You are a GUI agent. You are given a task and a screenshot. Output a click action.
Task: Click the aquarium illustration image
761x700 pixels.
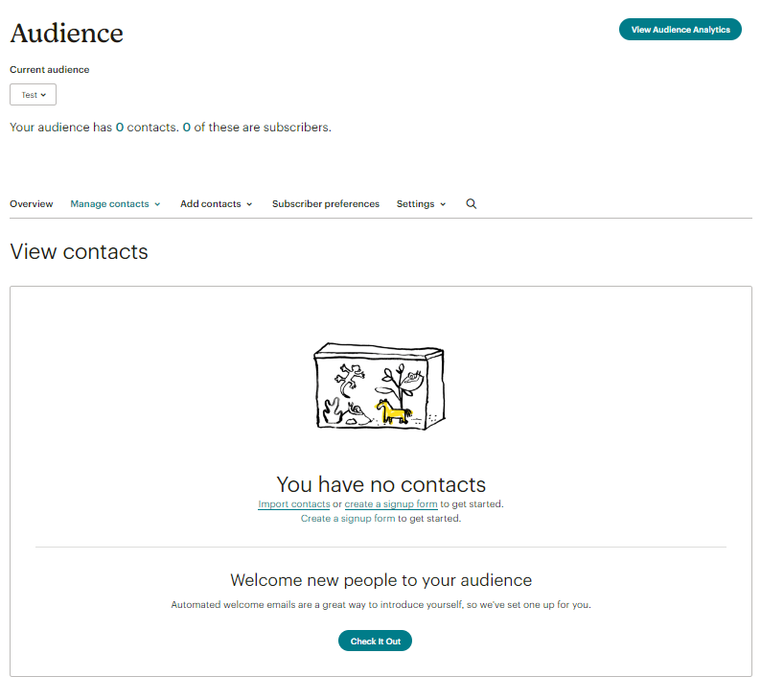tap(379, 386)
